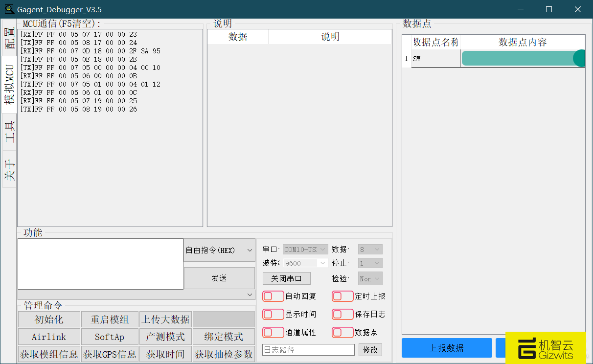593x364 pixels.
Task: Click the 产测模式 button
Action: pyautogui.click(x=165, y=337)
